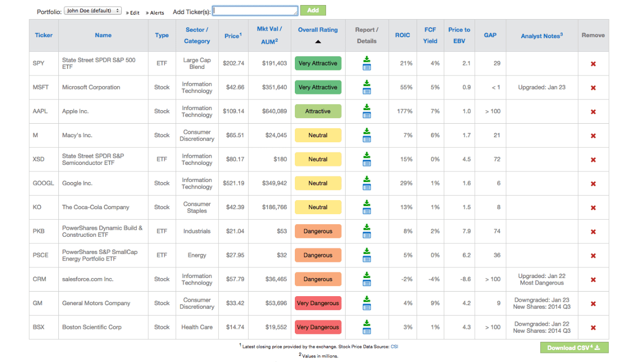This screenshot has height=362, width=644.
Task: Download the report for SPY (green download icon)
Action: tap(367, 59)
